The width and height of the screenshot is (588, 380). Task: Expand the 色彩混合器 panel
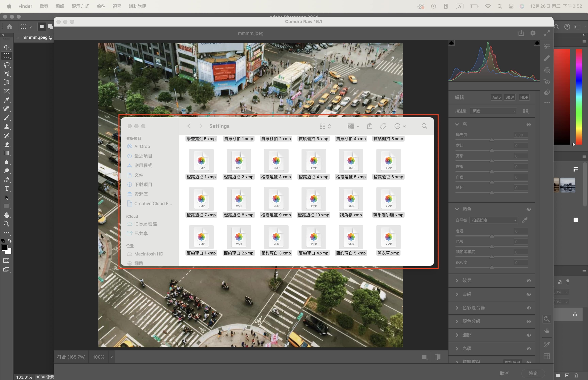[457, 308]
